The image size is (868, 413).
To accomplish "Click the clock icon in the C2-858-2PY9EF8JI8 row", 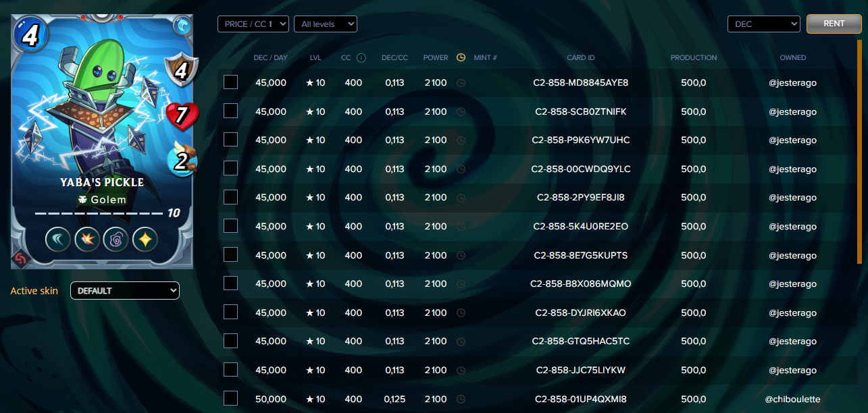I will pyautogui.click(x=461, y=198).
